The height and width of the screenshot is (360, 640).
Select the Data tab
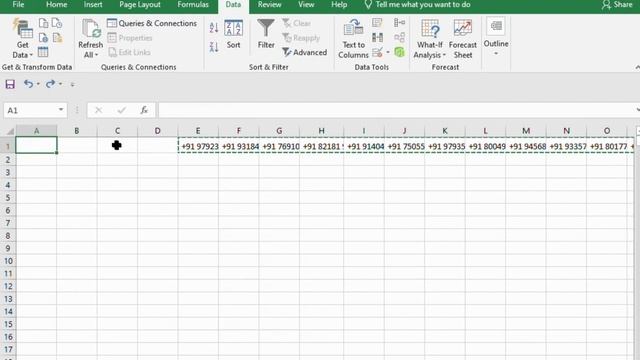pyautogui.click(x=233, y=4)
